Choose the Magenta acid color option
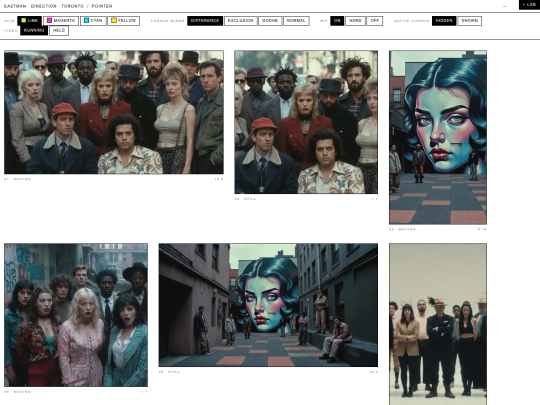540x405 pixels. coord(61,21)
